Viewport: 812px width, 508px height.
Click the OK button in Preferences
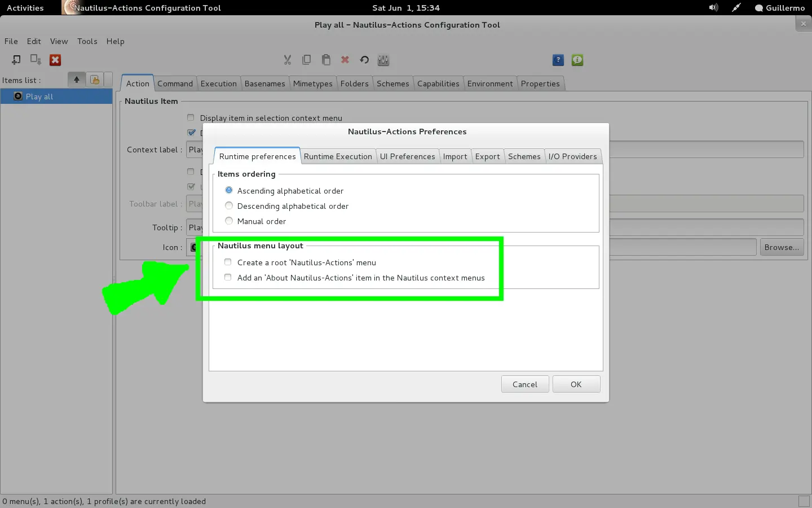tap(576, 384)
